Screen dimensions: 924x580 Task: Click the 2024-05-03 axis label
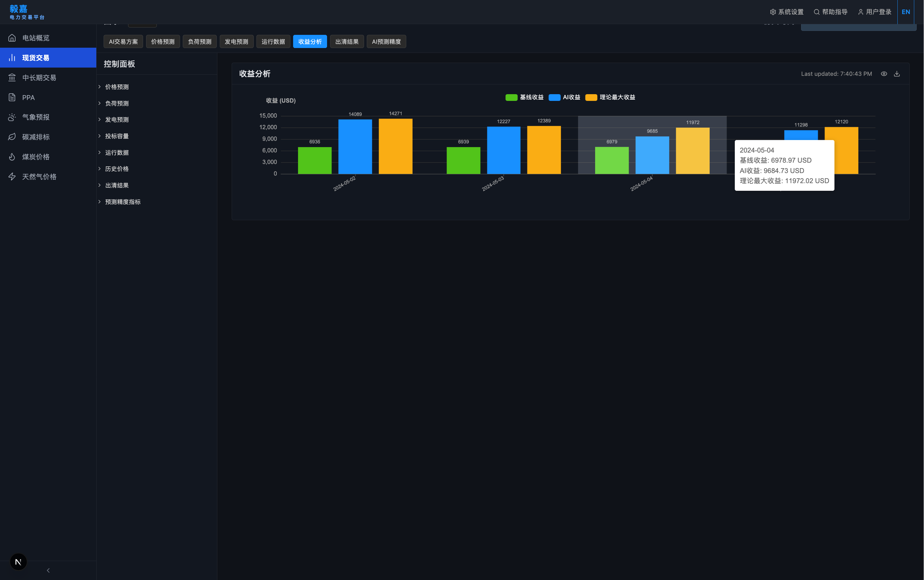click(x=493, y=183)
